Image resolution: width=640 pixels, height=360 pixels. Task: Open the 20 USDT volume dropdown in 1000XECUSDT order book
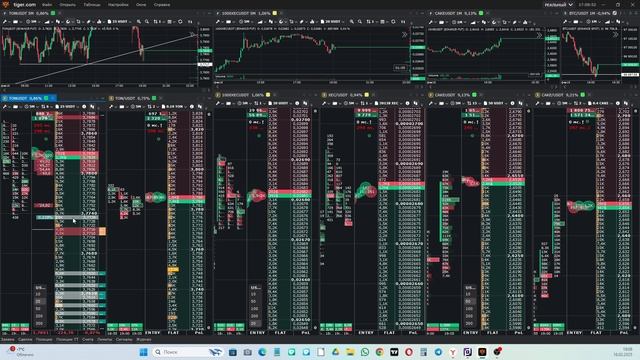point(280,103)
